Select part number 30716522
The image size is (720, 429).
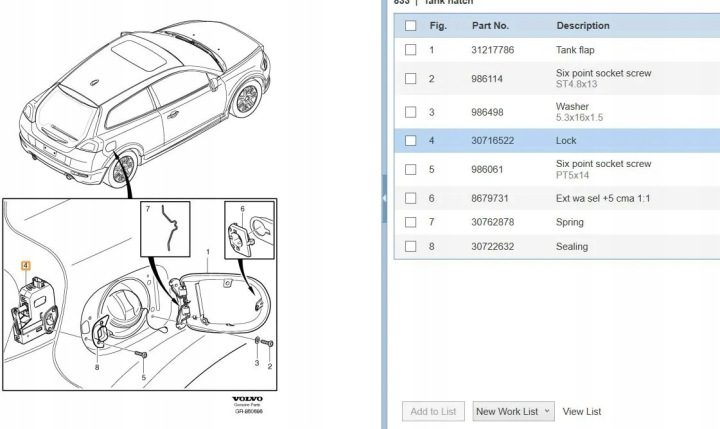pos(493,141)
